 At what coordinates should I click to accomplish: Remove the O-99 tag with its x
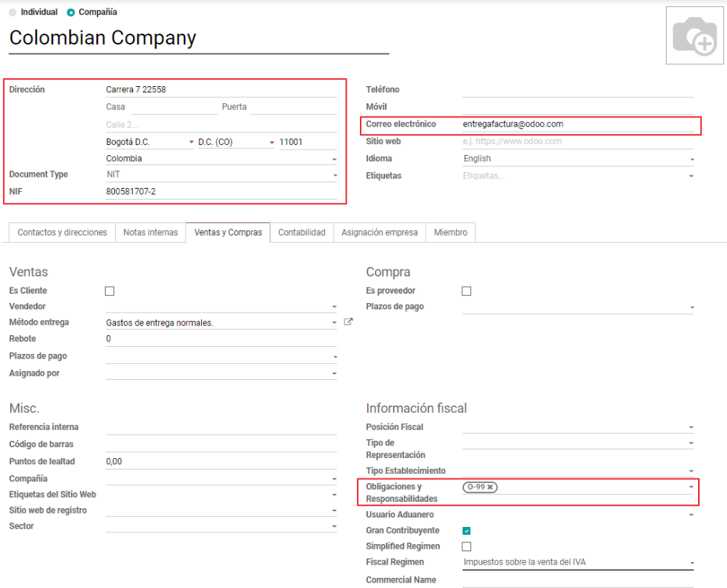tap(490, 487)
